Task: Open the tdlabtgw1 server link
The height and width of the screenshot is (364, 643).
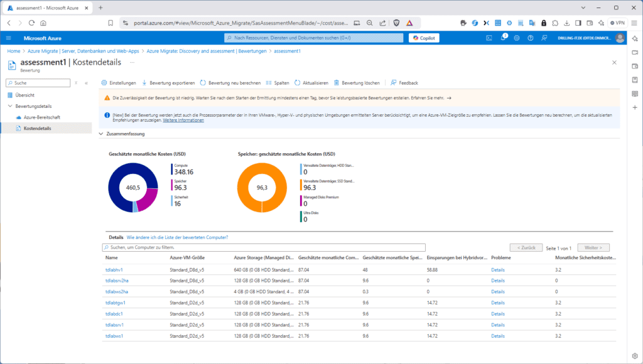Action: (x=116, y=303)
